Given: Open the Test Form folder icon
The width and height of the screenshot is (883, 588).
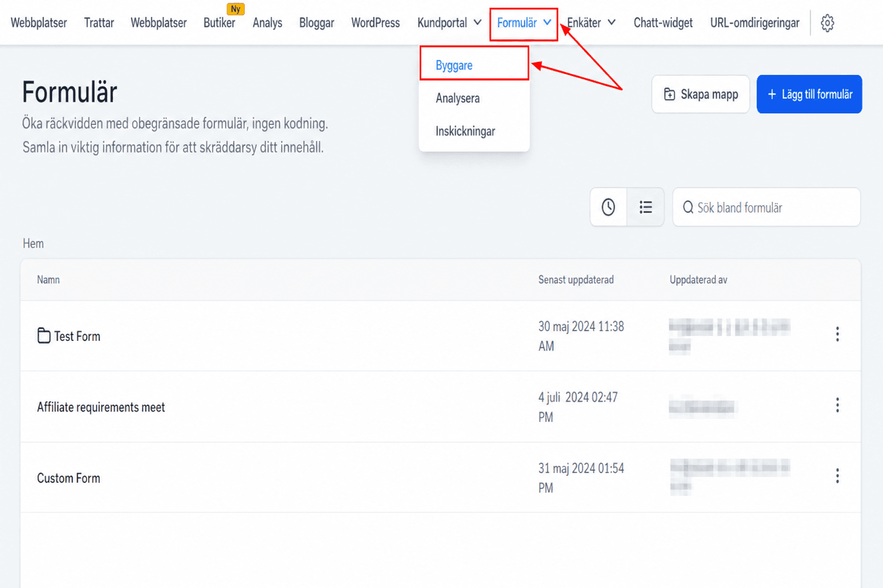Looking at the screenshot, I should 44,335.
